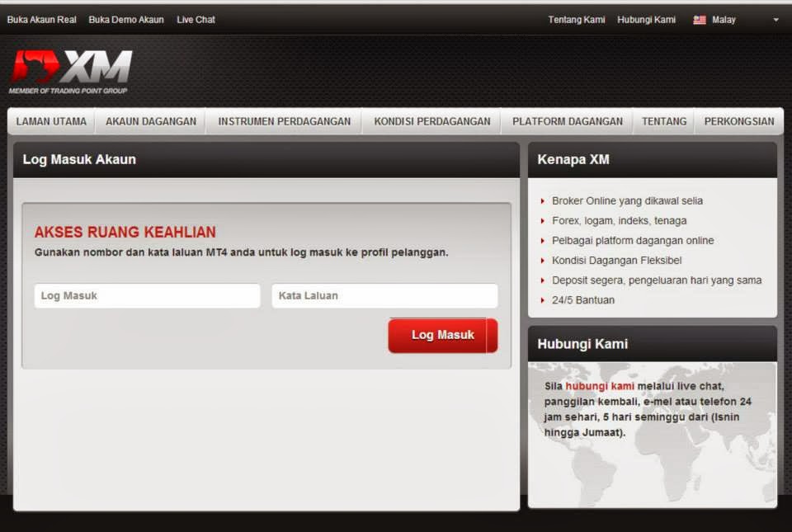
Task: Focus the Log Masuk input field
Action: tap(148, 296)
